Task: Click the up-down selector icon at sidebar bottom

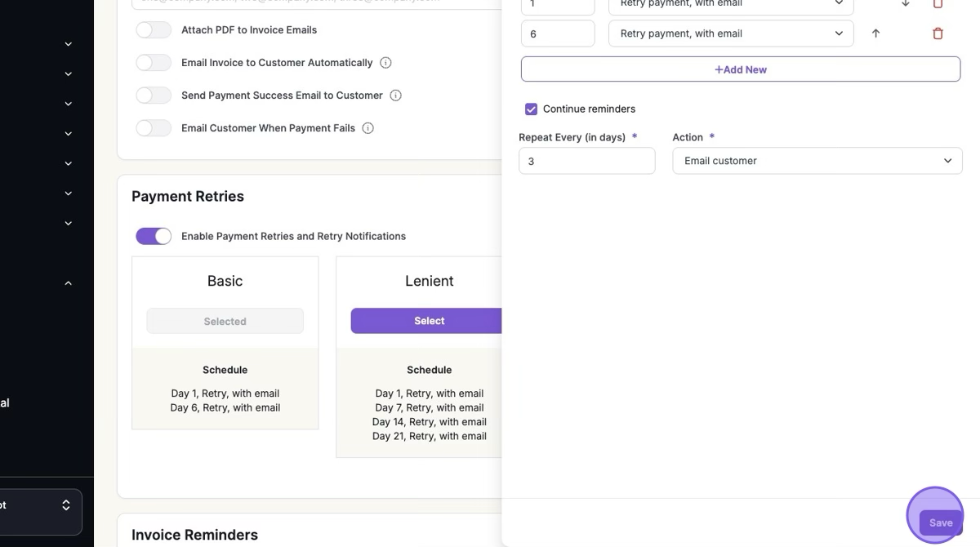Action: [66, 505]
